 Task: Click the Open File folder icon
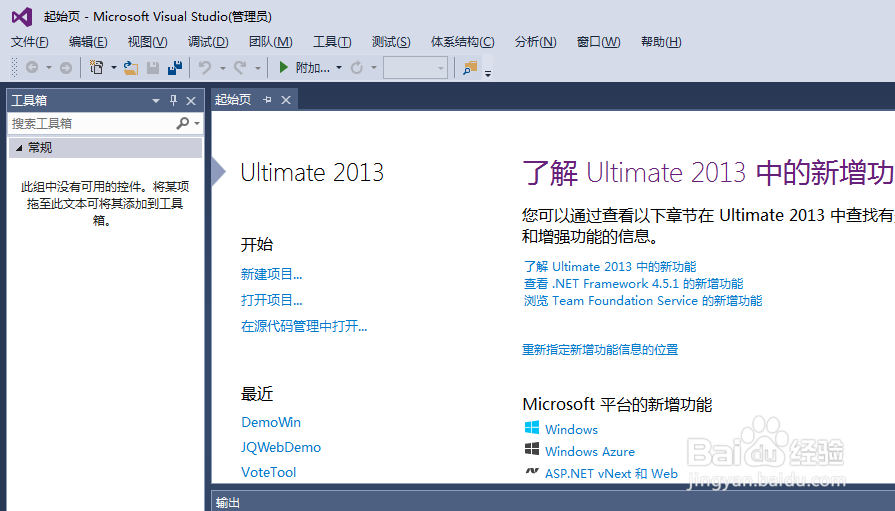[131, 67]
